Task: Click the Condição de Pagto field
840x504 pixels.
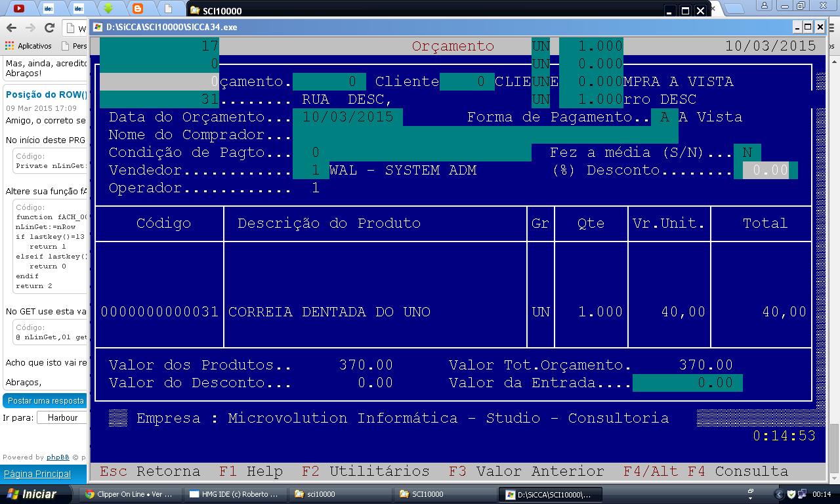Action: coord(411,152)
